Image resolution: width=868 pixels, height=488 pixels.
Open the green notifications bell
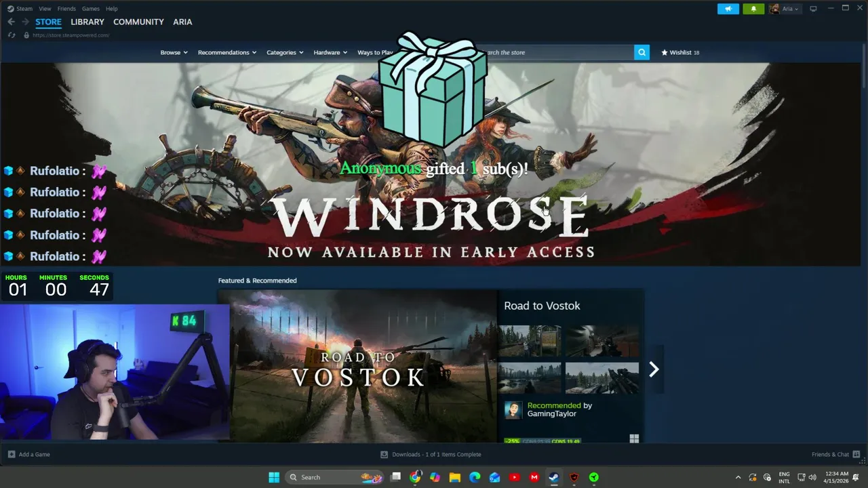click(753, 9)
